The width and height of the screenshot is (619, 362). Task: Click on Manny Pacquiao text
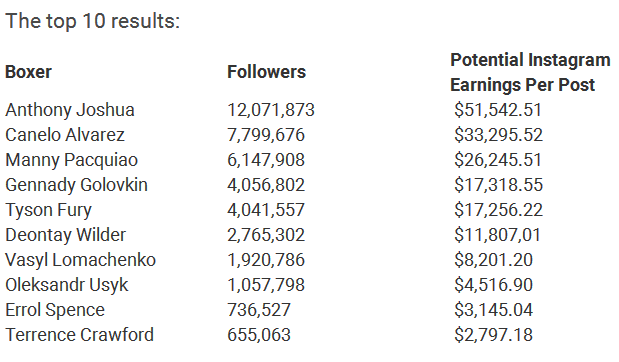[71, 160]
